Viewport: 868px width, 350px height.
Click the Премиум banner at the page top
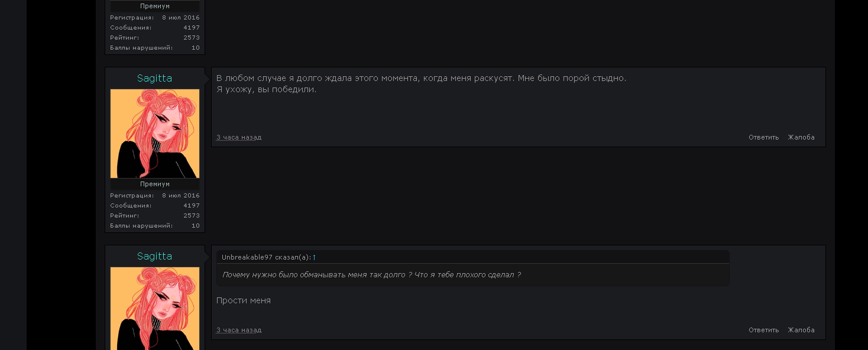155,6
